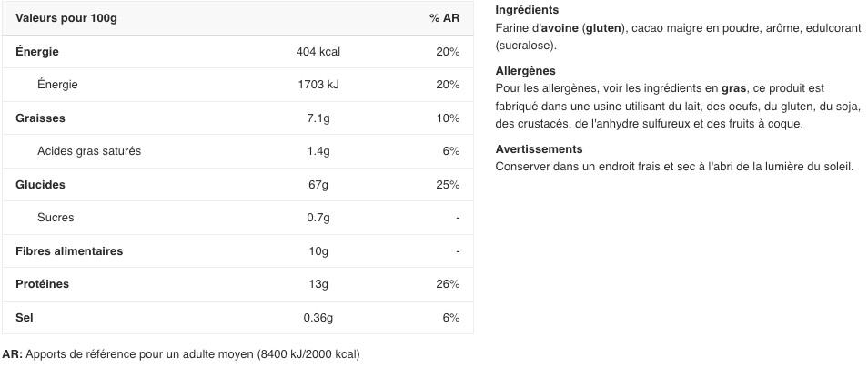This screenshot has height=368, width=868.
Task: Click the Protéines 26% AR value
Action: [448, 284]
